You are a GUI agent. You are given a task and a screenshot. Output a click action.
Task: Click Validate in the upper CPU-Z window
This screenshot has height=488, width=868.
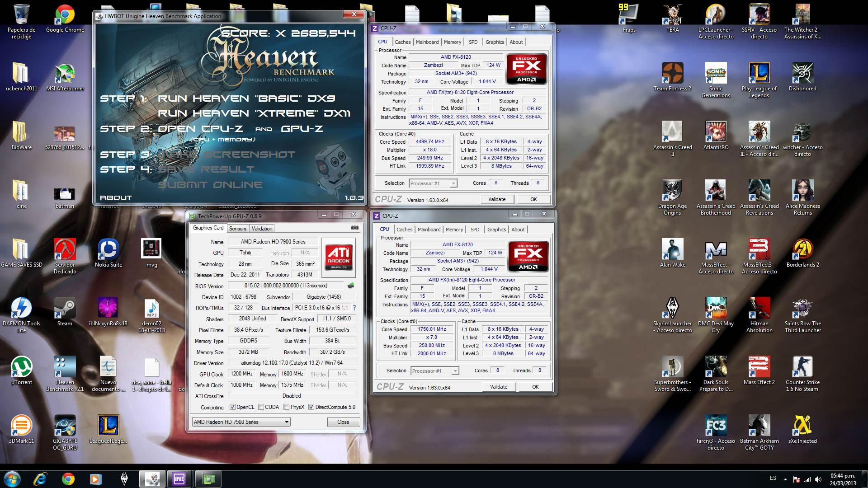497,199
